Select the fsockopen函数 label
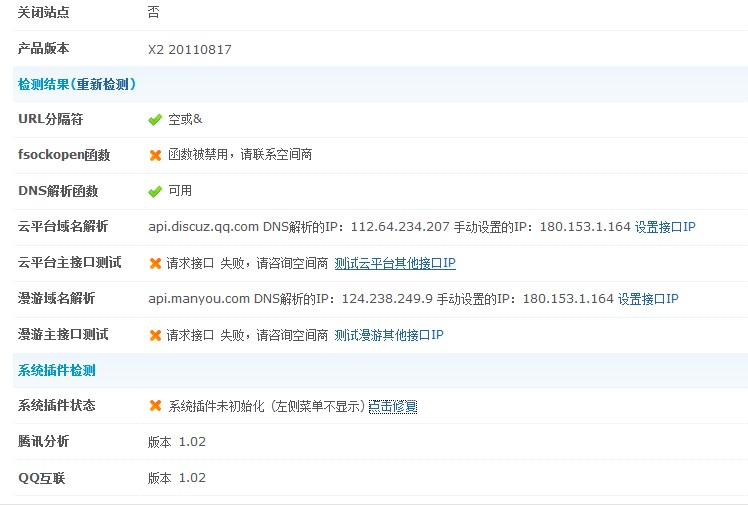Image resolution: width=748 pixels, height=505 pixels. point(64,155)
